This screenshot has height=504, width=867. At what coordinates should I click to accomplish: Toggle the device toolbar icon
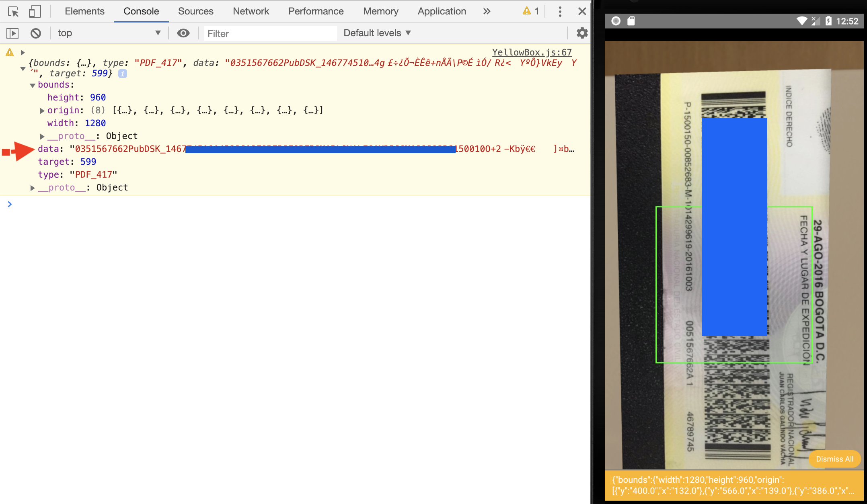[35, 11]
